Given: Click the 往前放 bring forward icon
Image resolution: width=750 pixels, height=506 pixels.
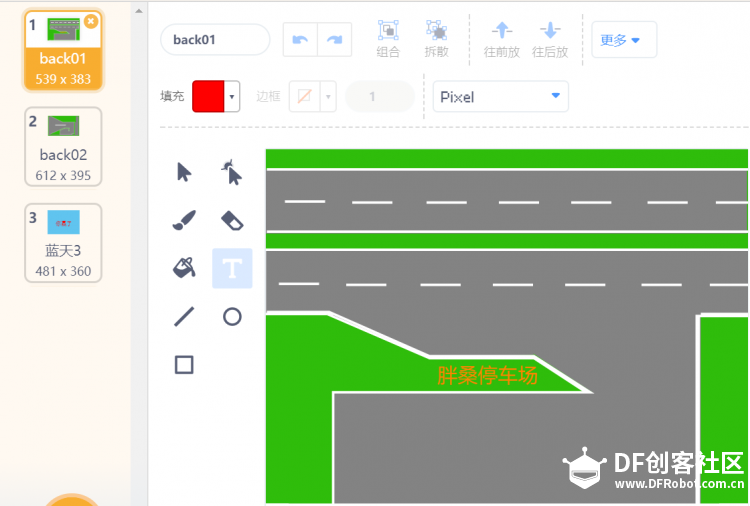Looking at the screenshot, I should [502, 39].
